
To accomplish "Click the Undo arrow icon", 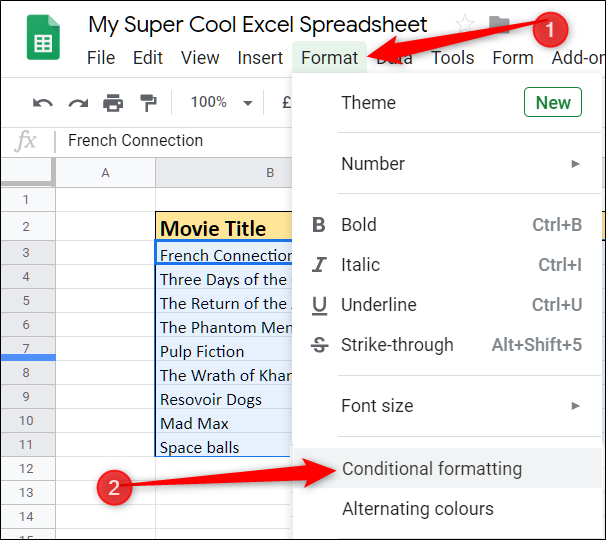I will tap(43, 102).
